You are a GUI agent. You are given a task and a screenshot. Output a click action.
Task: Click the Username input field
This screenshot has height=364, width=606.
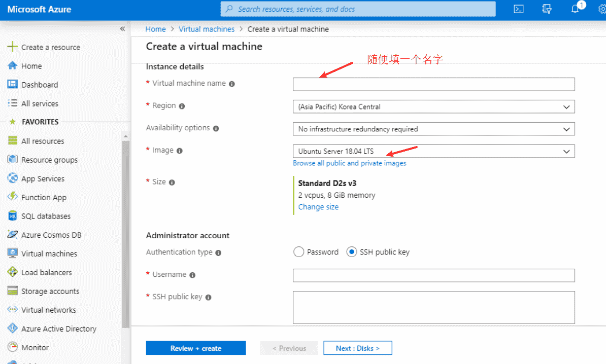coord(433,276)
